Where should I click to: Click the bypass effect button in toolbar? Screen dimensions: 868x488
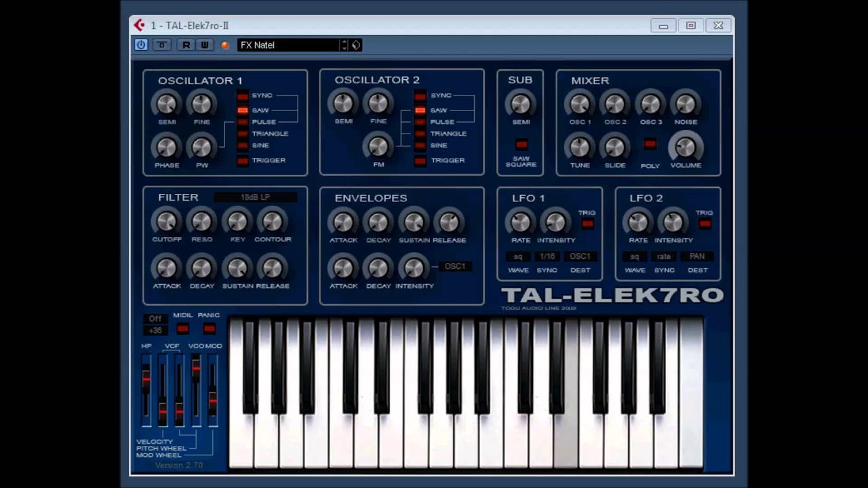[161, 45]
